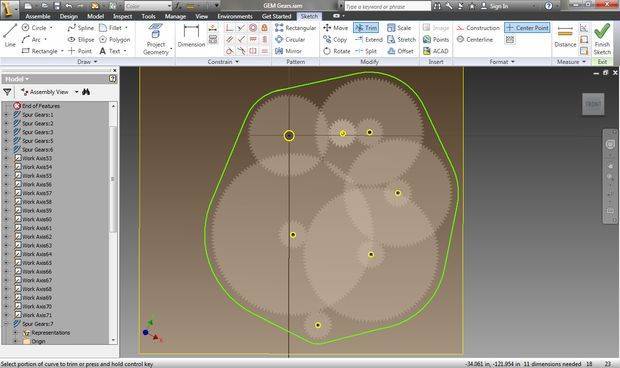Screen dimensions: 620x368
Task: Select the Ellipse tool
Action: 81,40
